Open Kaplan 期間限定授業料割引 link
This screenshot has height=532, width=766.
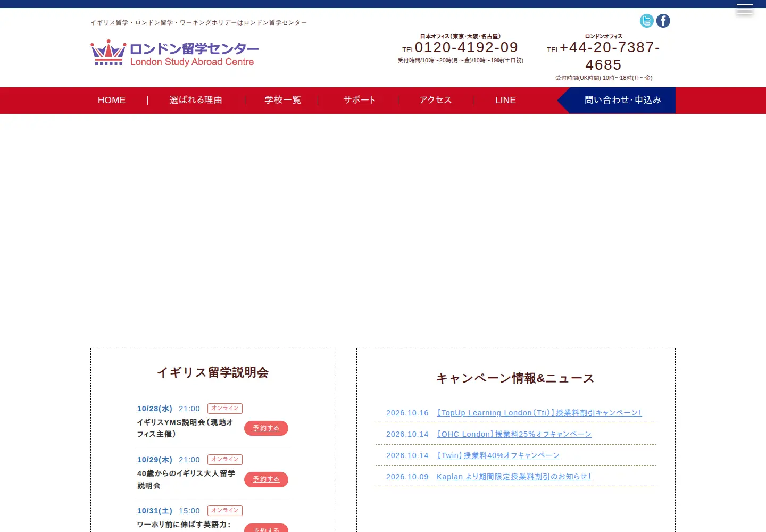click(x=514, y=477)
